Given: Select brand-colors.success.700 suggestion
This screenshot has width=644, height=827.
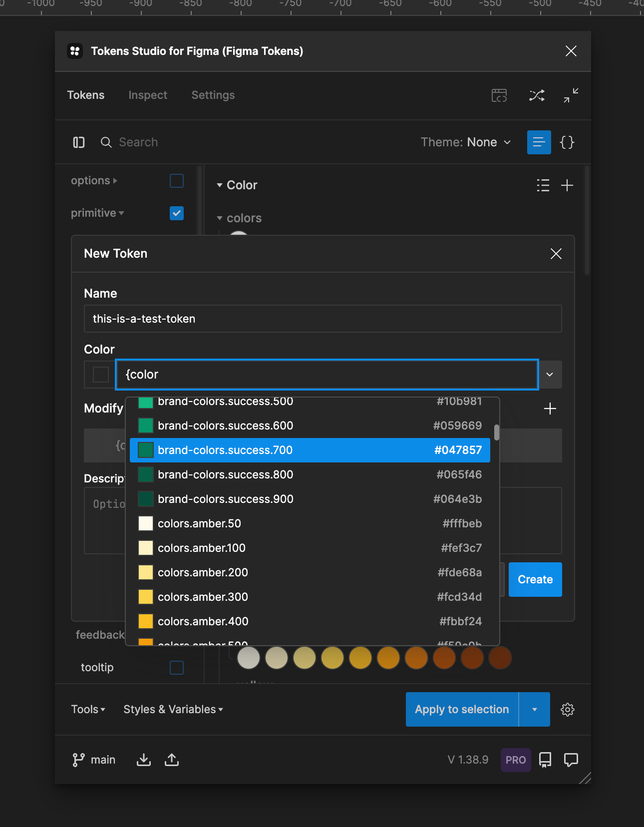Looking at the screenshot, I should point(310,450).
